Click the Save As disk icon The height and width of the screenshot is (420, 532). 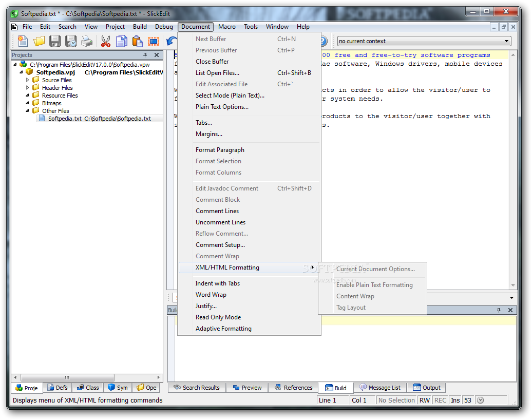(x=71, y=41)
